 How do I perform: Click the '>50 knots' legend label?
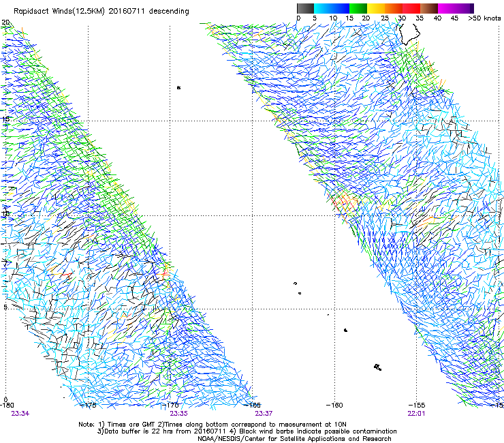coord(484,18)
